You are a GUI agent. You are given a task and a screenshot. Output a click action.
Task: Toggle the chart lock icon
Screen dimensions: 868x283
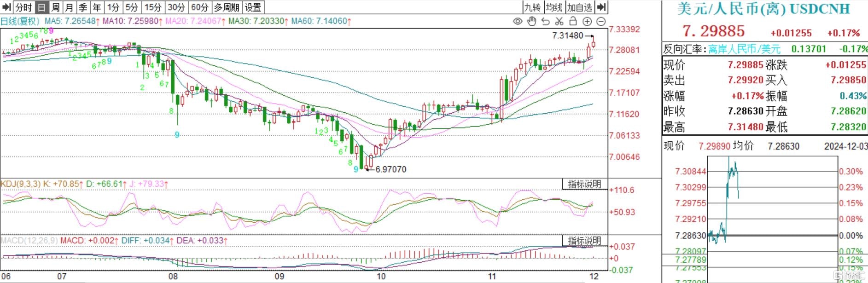pos(573,21)
